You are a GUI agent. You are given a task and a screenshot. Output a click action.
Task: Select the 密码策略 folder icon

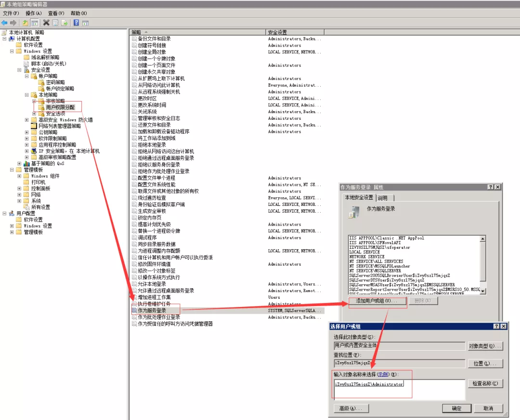coord(41,82)
